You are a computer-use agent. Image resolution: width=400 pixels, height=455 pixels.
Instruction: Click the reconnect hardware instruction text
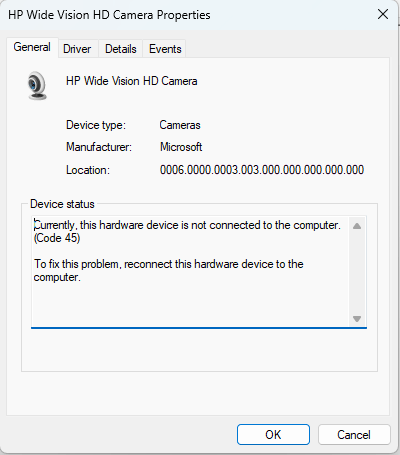point(168,271)
